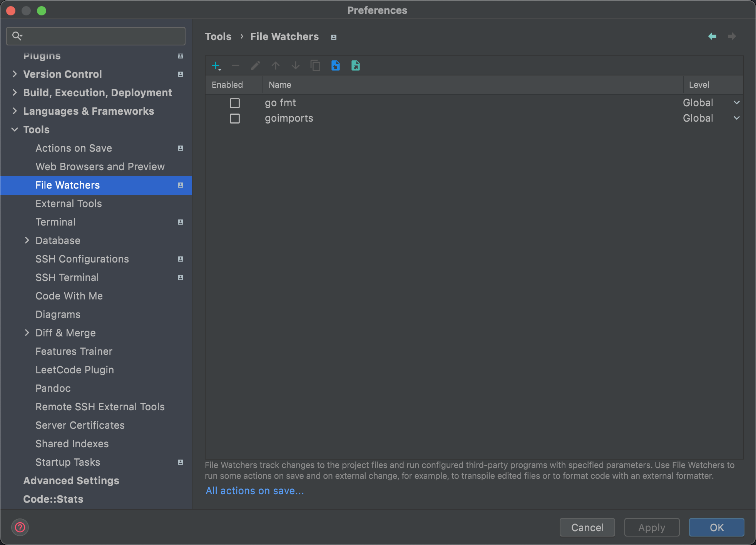Image resolution: width=756 pixels, height=545 pixels.
Task: Enable the go fmt watcher checkbox
Action: pos(235,103)
